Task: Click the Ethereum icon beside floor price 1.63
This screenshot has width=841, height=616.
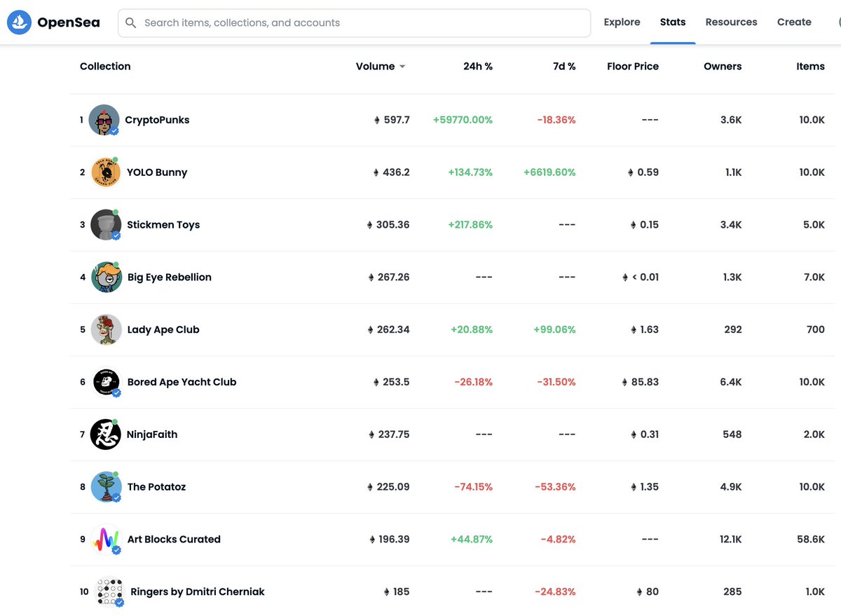Action: click(x=633, y=329)
